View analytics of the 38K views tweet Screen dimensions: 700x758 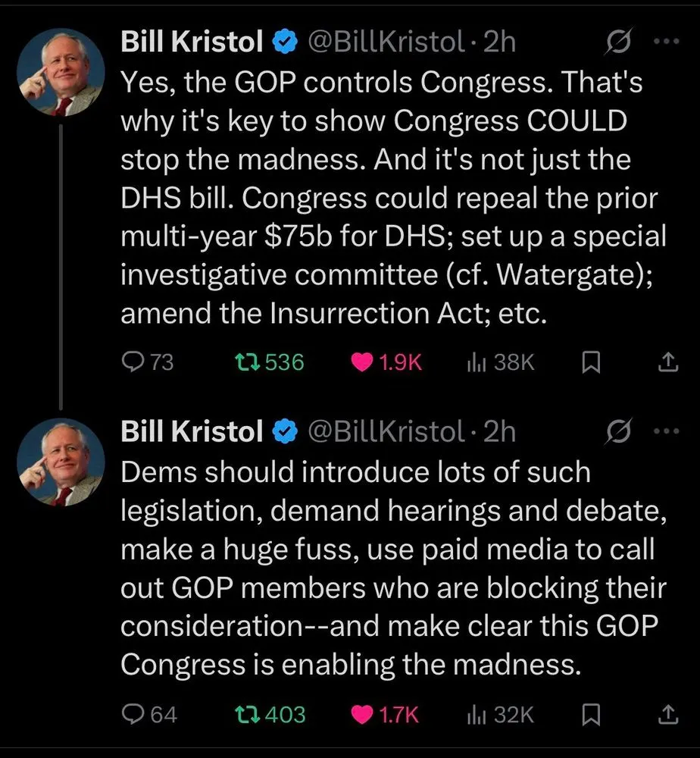pos(477,363)
